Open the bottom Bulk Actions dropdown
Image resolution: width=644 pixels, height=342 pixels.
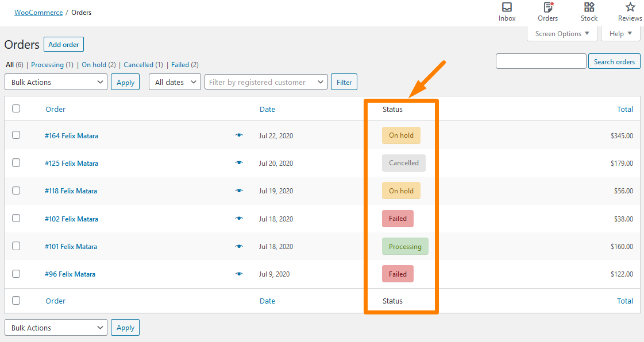[x=56, y=328]
